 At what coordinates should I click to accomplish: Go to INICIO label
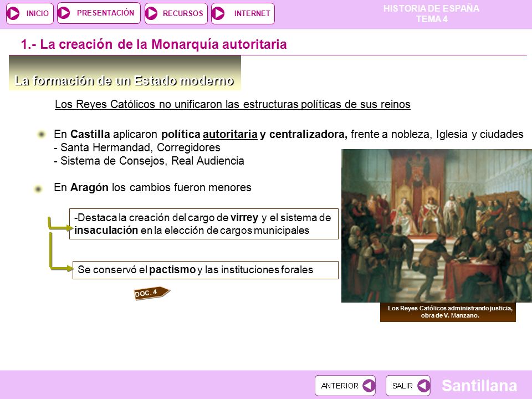tap(37, 13)
